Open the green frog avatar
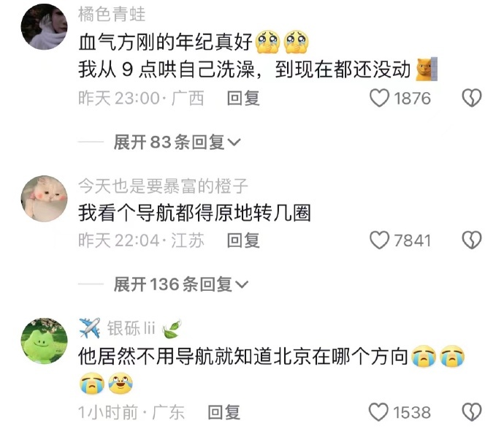This screenshot has width=504, height=440. [x=45, y=341]
